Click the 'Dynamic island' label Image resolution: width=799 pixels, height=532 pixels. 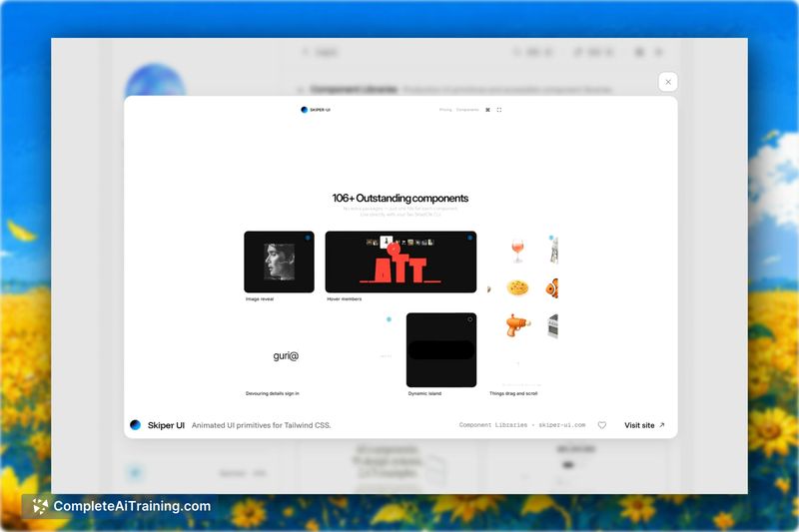(x=424, y=393)
